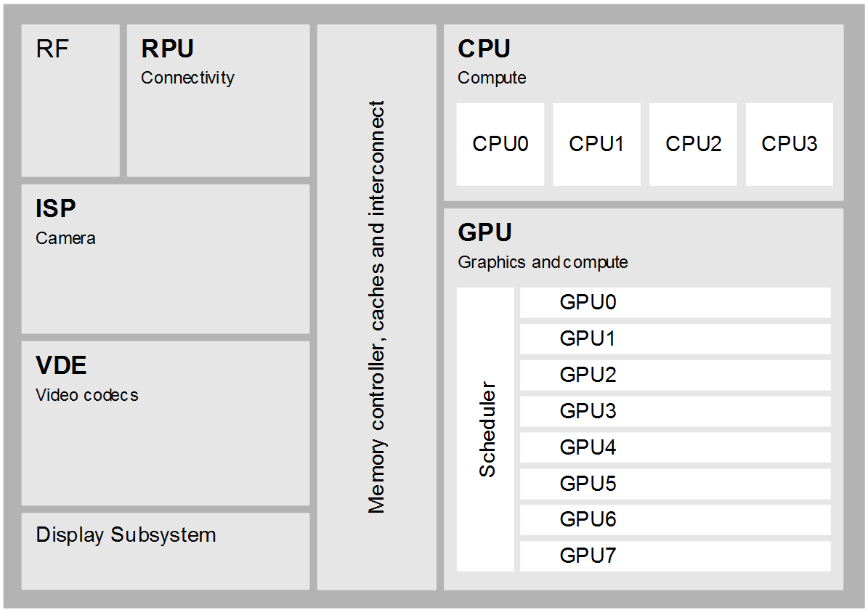Click the GPU3 row

(x=675, y=411)
